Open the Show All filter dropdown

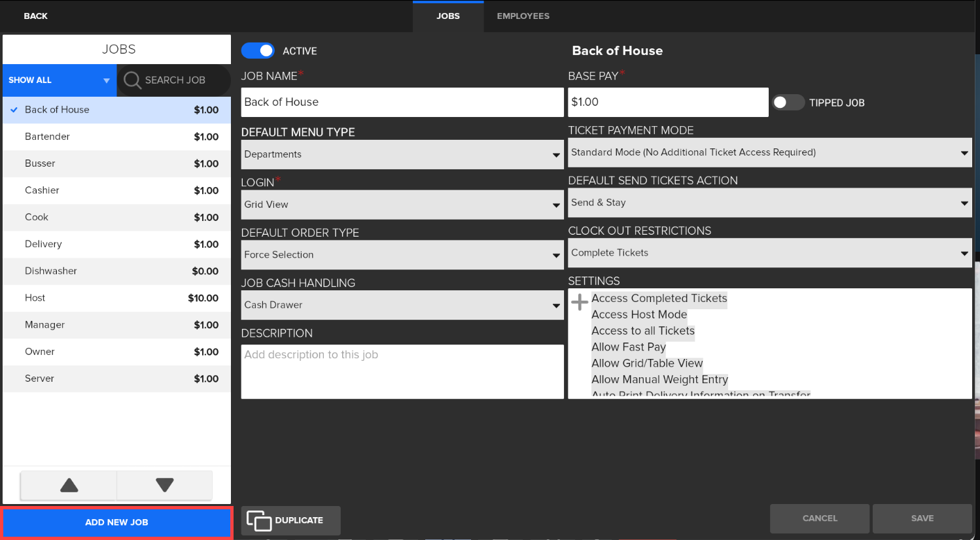pyautogui.click(x=60, y=80)
